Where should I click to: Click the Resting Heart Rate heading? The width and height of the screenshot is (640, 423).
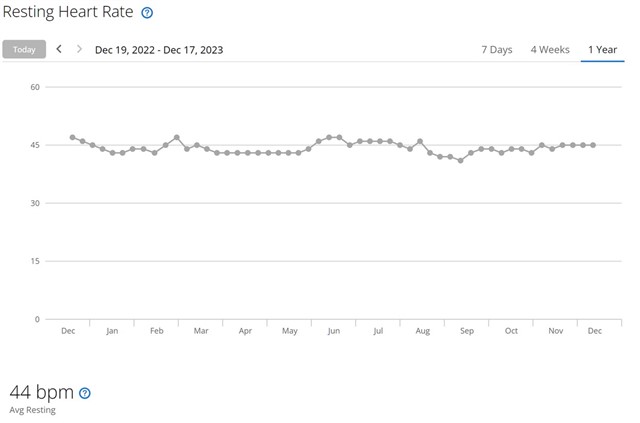pos(69,13)
